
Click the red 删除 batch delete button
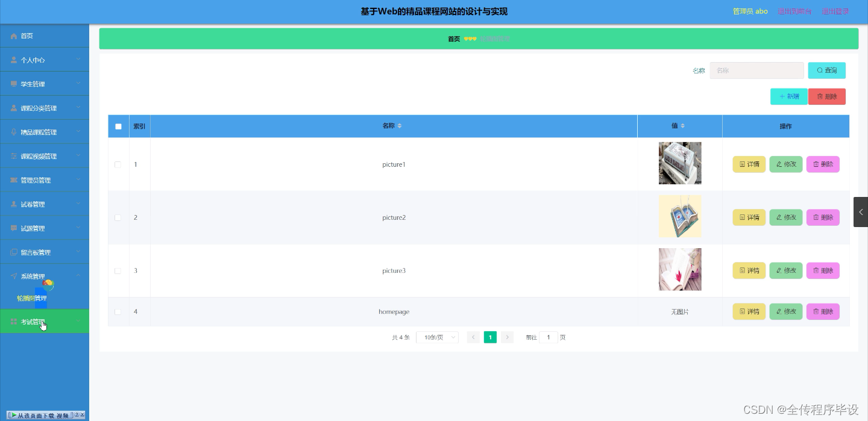pos(826,96)
